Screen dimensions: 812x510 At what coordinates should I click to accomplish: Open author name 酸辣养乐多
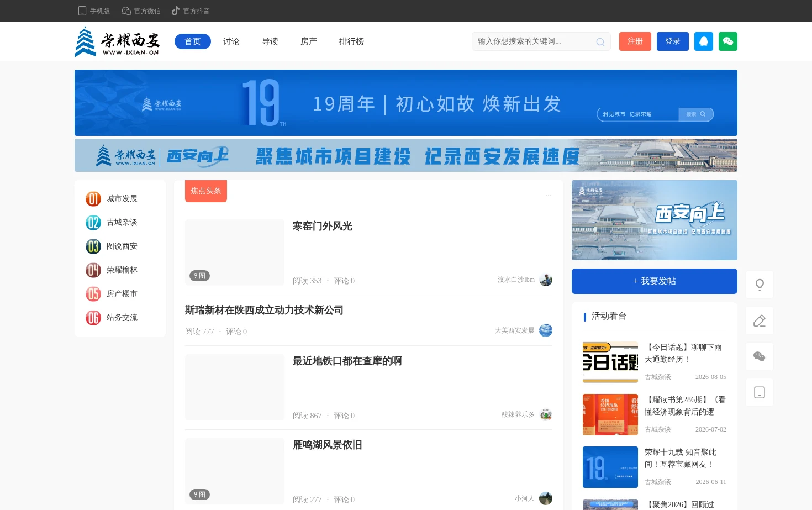pos(518,414)
